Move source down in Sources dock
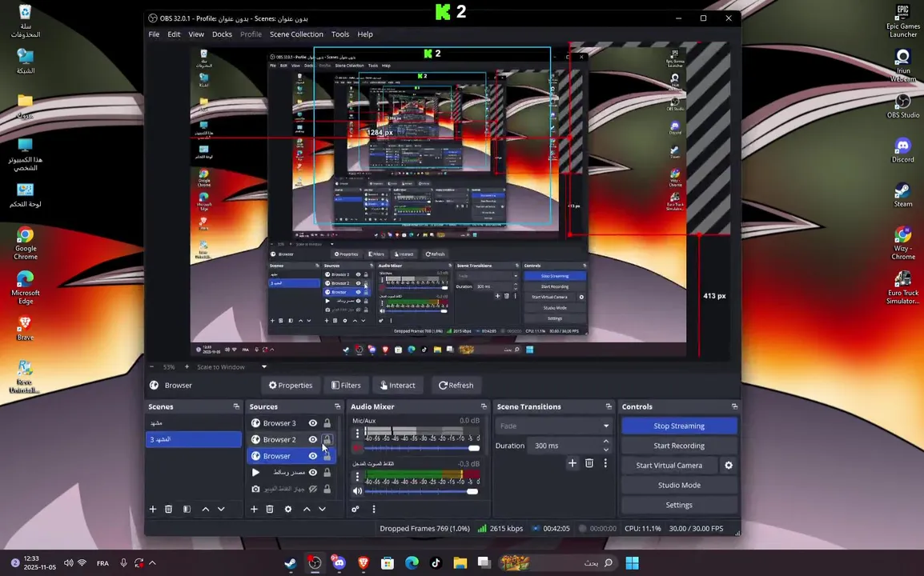 pos(323,509)
